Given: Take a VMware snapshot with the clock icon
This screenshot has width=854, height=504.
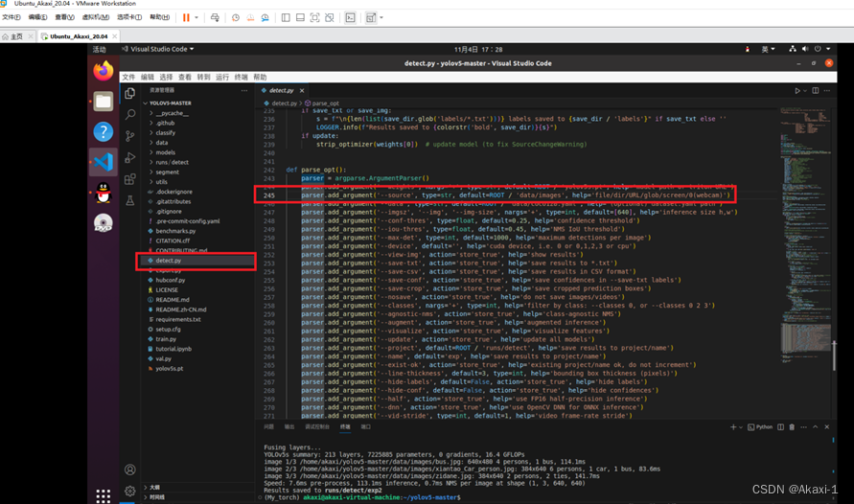Looking at the screenshot, I should pos(235,17).
